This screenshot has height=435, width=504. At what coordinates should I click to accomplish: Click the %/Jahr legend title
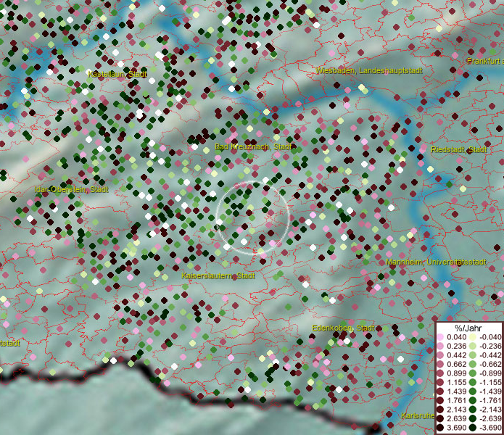[468, 328]
